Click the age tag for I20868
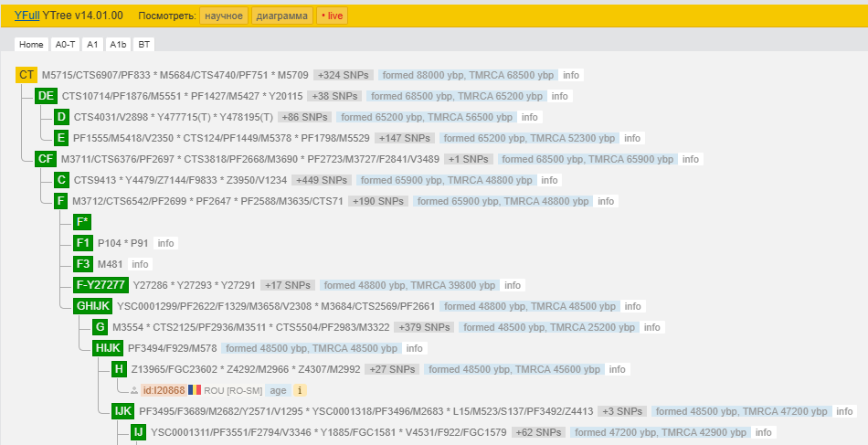The image size is (868, 445). tap(278, 391)
